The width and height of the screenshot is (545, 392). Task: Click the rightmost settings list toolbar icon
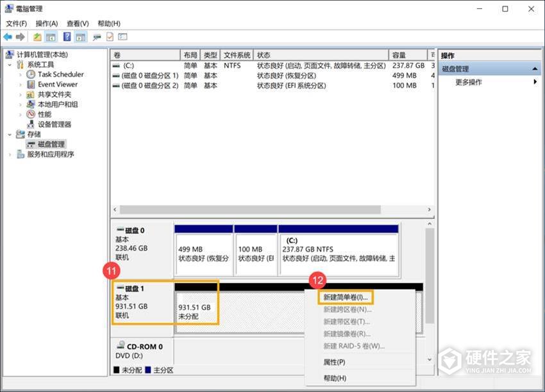tap(122, 37)
